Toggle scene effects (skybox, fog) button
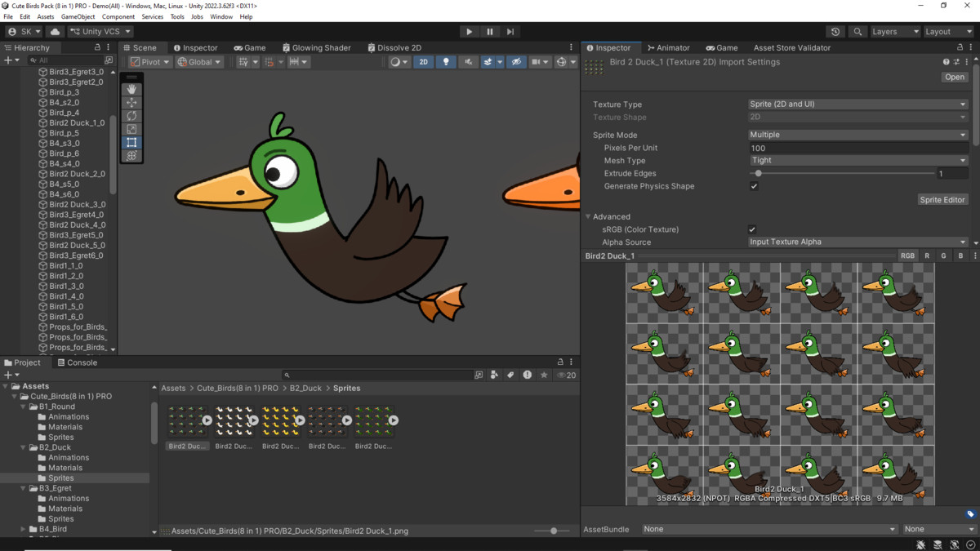 coord(488,62)
